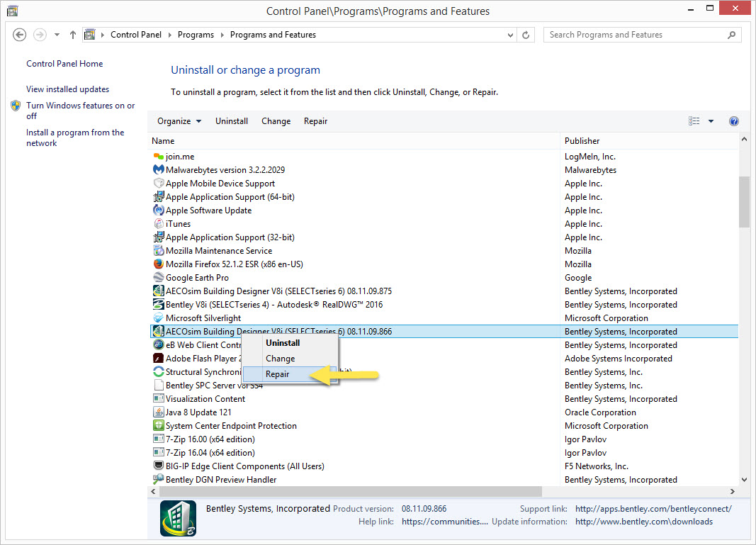Click Uninstall in the toolbar
The width and height of the screenshot is (756, 545).
tap(232, 121)
